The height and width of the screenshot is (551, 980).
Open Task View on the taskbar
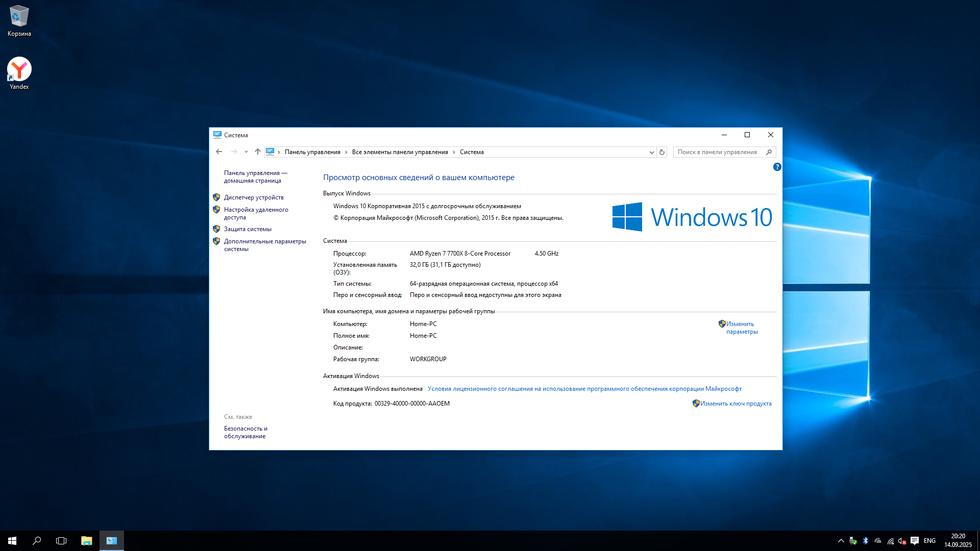(61, 541)
